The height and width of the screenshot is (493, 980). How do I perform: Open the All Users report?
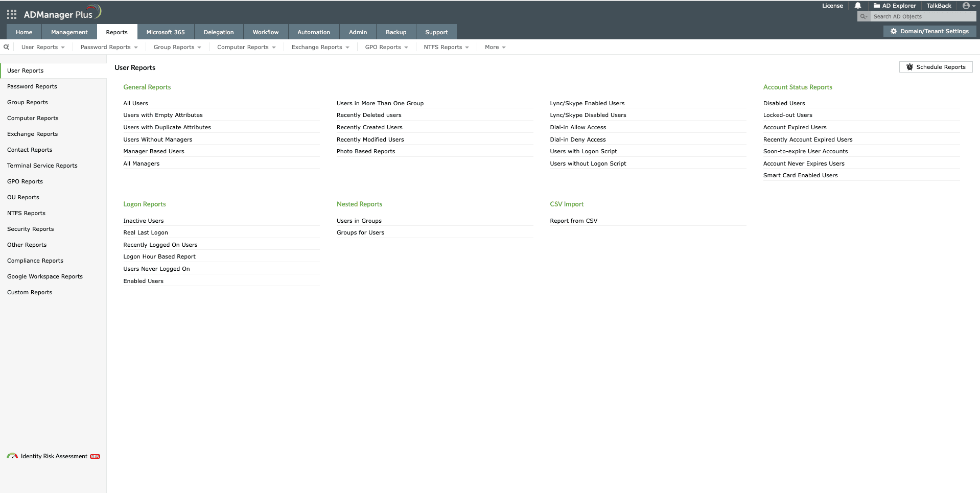pyautogui.click(x=135, y=103)
